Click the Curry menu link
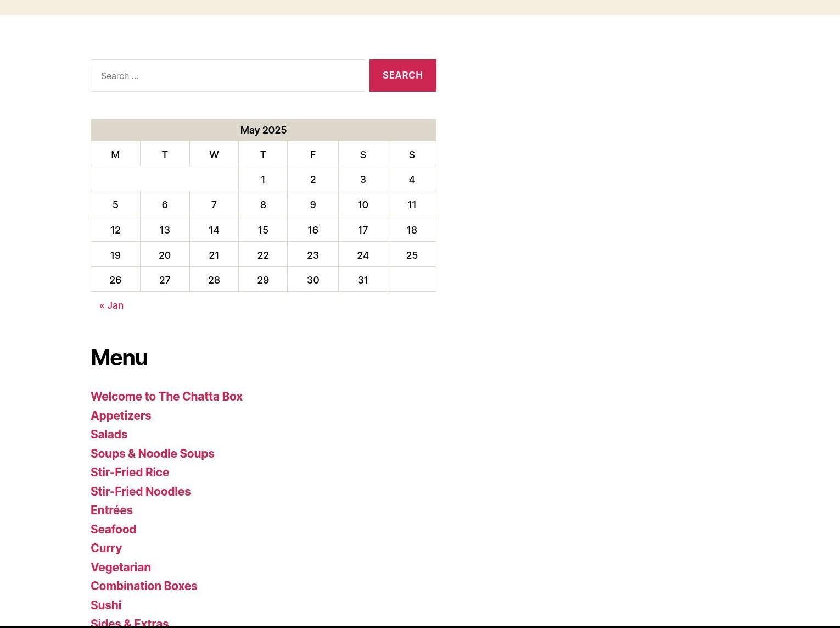The height and width of the screenshot is (628, 840). (106, 548)
